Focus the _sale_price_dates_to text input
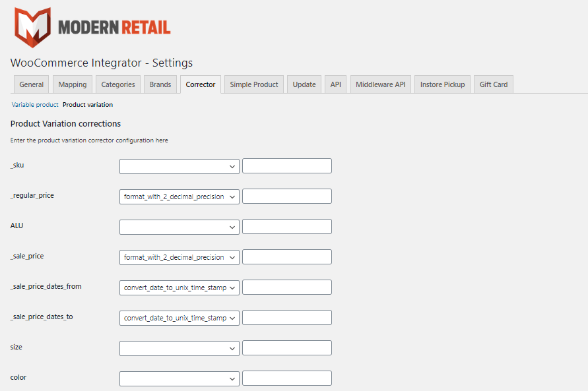The image size is (588, 391). coord(287,318)
